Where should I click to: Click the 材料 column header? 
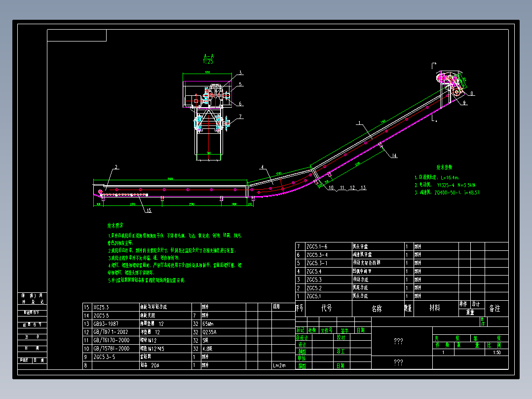pos(435,308)
